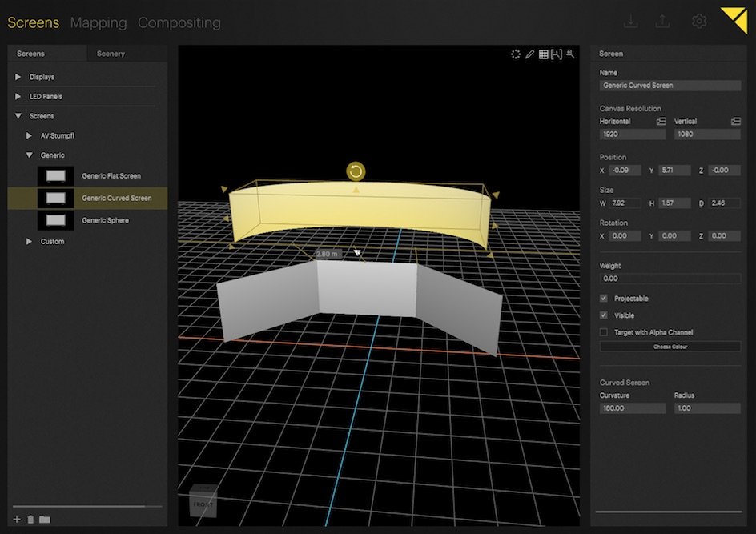Switch to the Screens top-level tab

pyautogui.click(x=34, y=22)
